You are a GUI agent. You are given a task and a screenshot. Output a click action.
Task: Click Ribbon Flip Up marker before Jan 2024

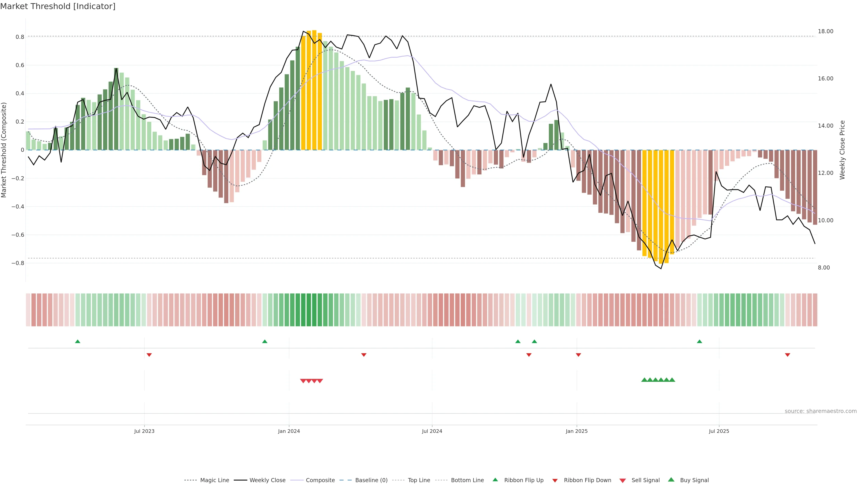[264, 342]
